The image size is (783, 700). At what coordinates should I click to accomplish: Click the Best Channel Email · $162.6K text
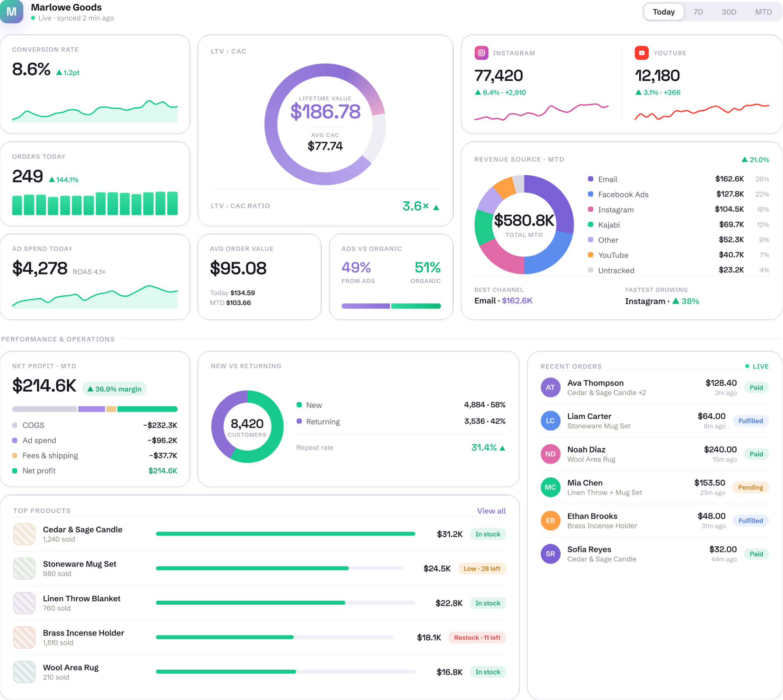click(503, 301)
